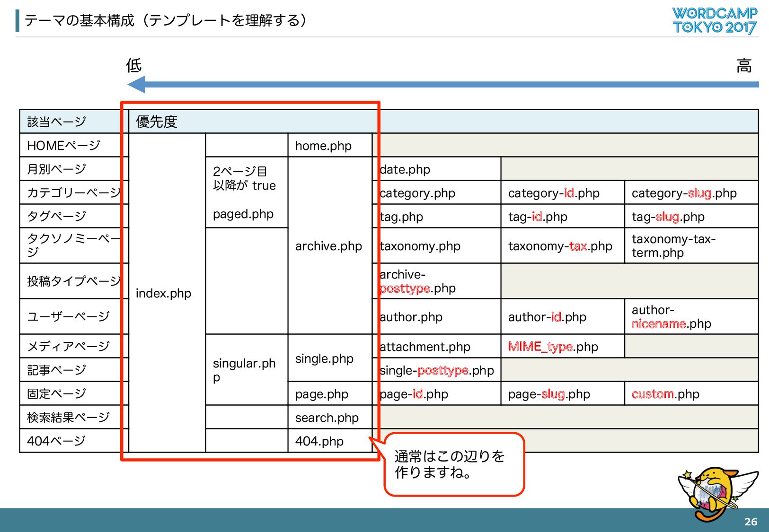Click the 'author-nicename.php' cell

(x=691, y=316)
